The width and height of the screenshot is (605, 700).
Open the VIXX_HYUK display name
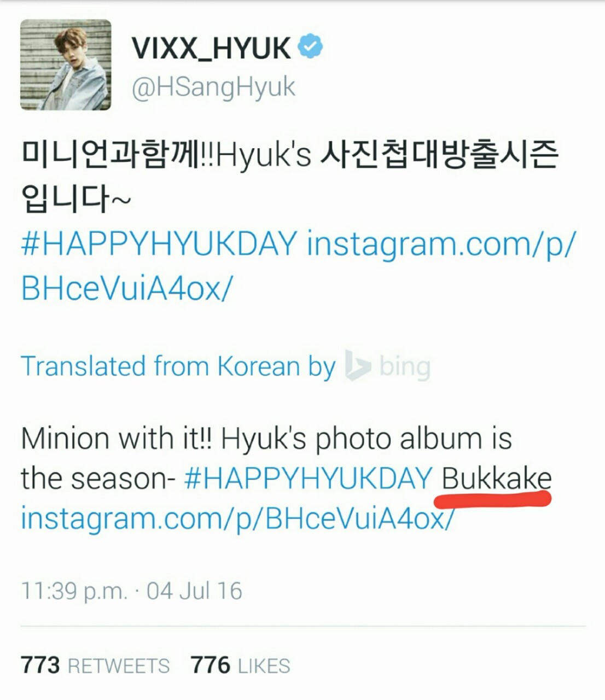click(x=211, y=48)
